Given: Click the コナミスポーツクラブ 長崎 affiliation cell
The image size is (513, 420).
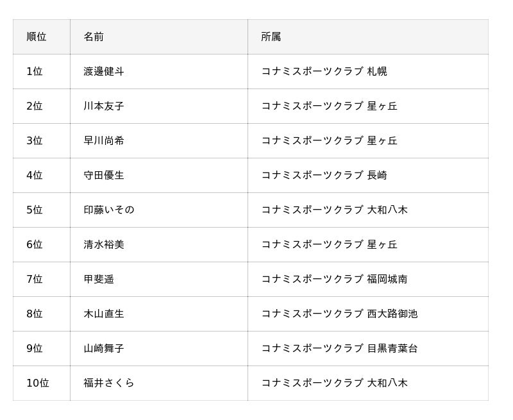Looking at the screenshot, I should point(324,176).
